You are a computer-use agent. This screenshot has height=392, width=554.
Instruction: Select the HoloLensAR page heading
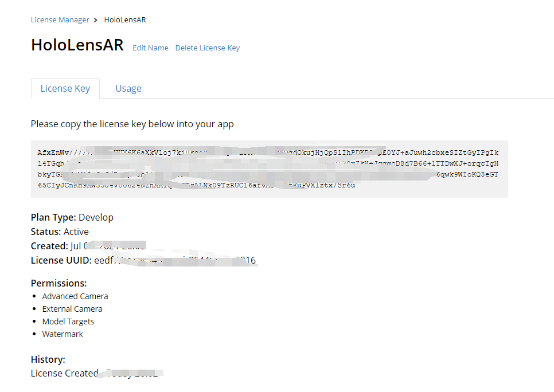click(x=77, y=45)
